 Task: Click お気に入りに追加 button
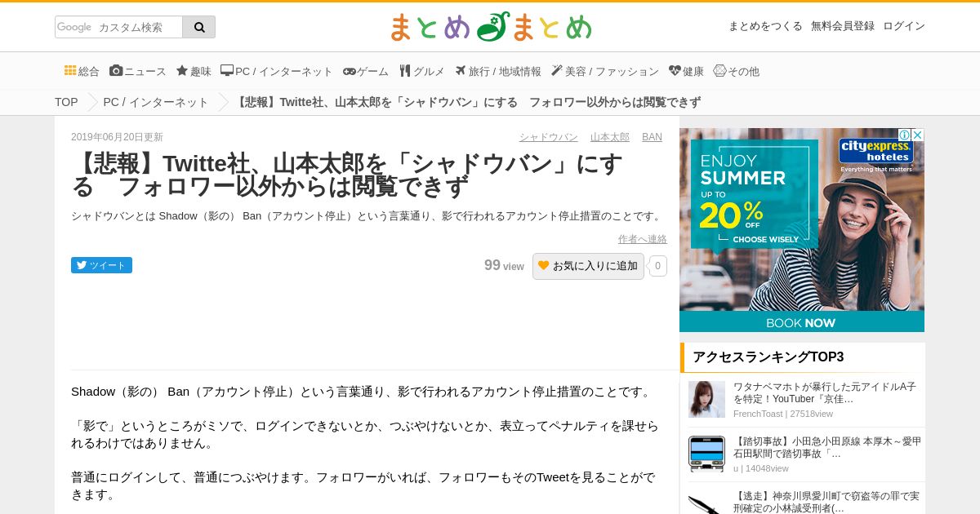[588, 266]
